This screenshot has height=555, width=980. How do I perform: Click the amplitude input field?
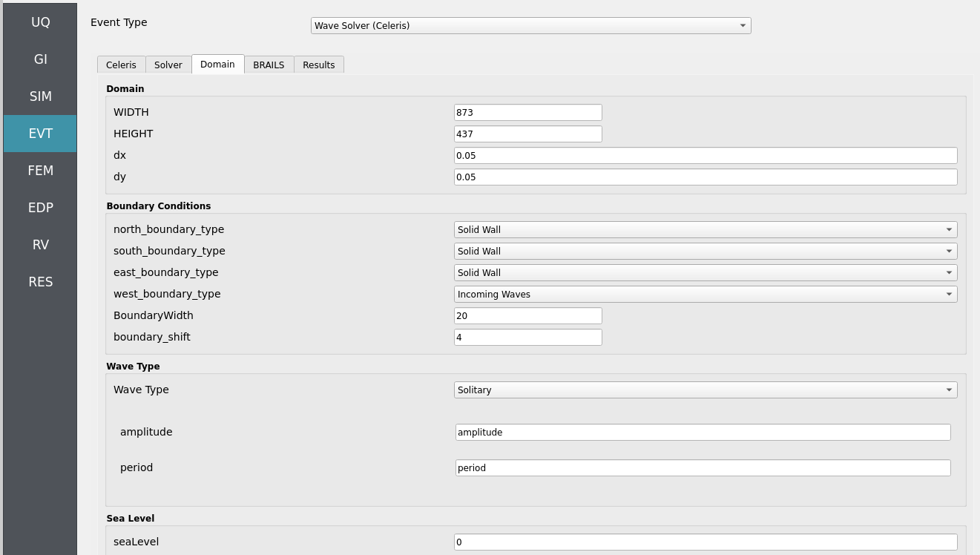coord(703,433)
